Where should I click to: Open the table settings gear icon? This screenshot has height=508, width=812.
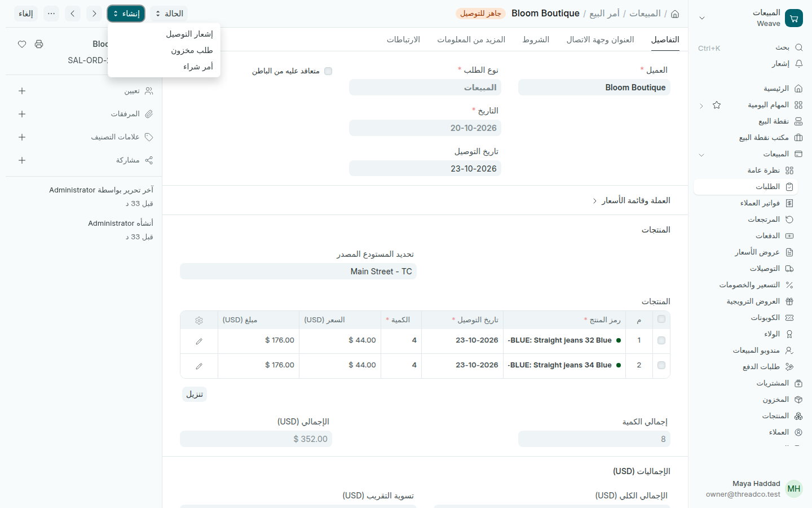click(199, 320)
